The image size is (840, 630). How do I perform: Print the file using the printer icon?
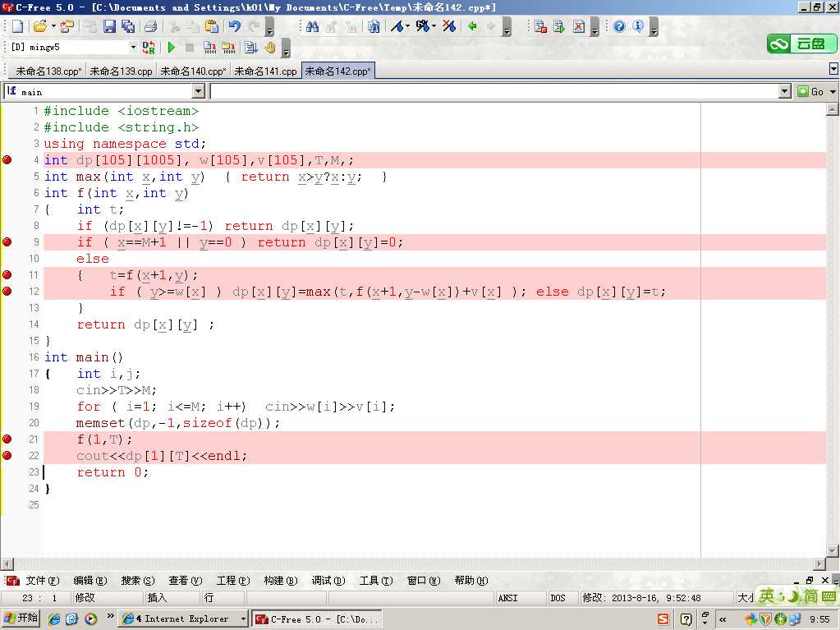[x=150, y=26]
